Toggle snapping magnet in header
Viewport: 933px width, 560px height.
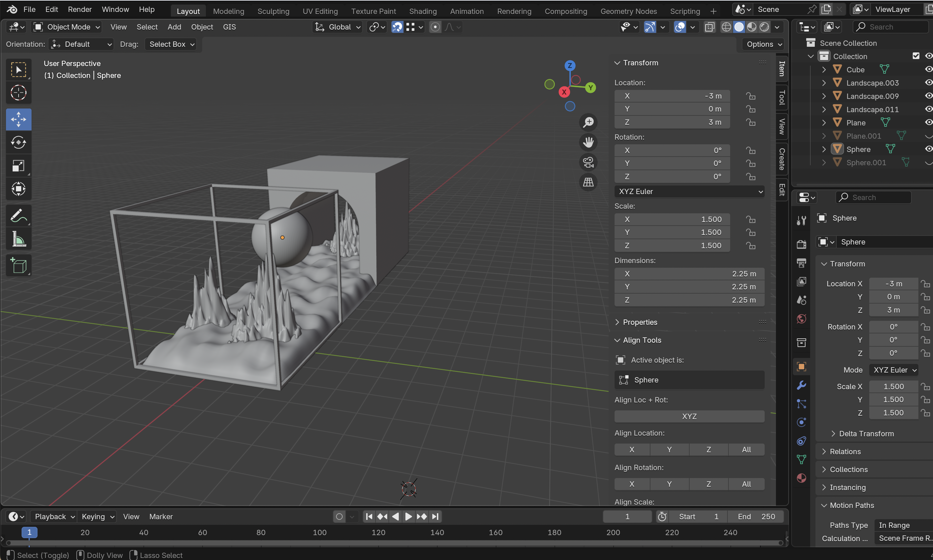point(397,27)
